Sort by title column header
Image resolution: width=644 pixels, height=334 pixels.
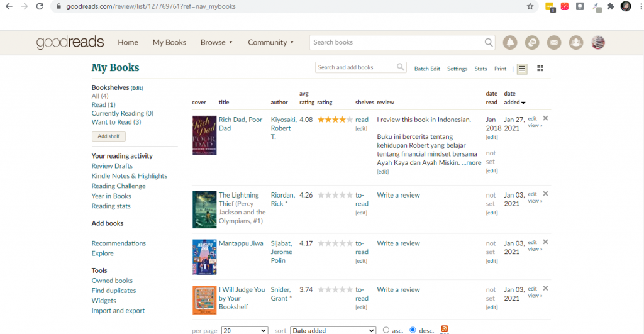click(224, 103)
